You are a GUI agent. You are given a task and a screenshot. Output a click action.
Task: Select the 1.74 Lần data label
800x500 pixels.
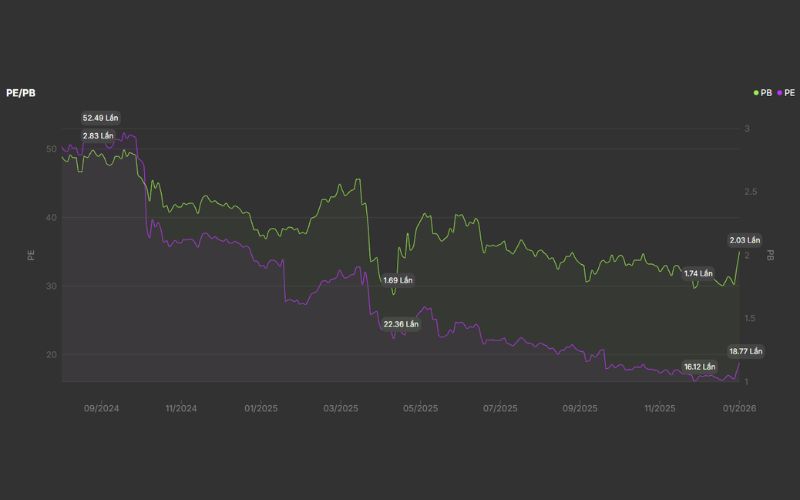coord(698,273)
